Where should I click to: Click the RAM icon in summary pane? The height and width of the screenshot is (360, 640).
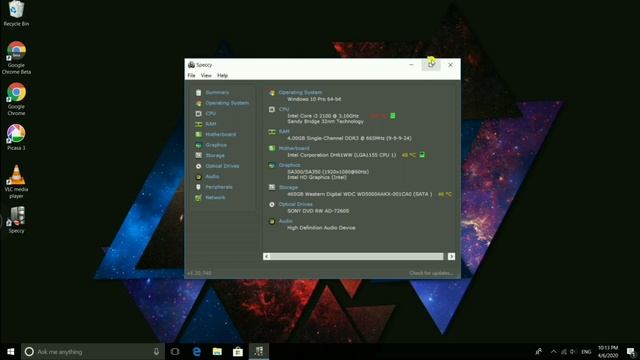click(x=272, y=132)
